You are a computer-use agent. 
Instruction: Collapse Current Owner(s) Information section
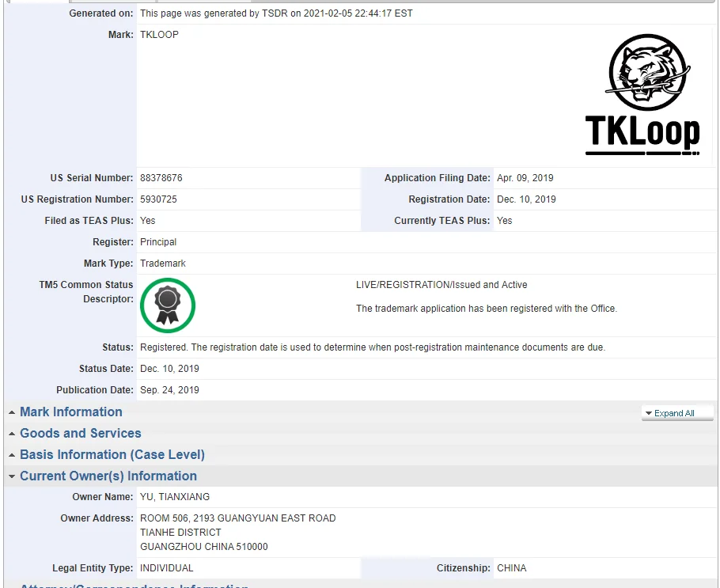coord(108,476)
